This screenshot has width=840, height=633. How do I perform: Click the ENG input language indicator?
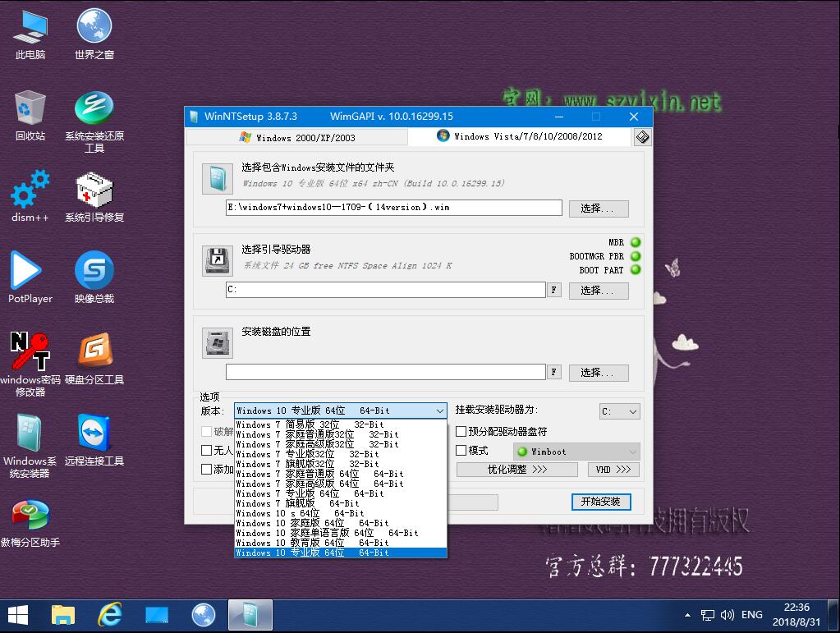tap(751, 615)
